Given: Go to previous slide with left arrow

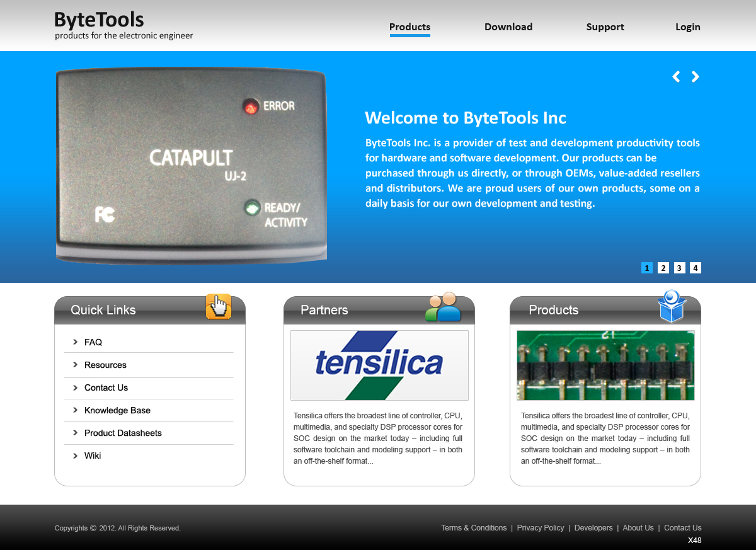Looking at the screenshot, I should 676,77.
